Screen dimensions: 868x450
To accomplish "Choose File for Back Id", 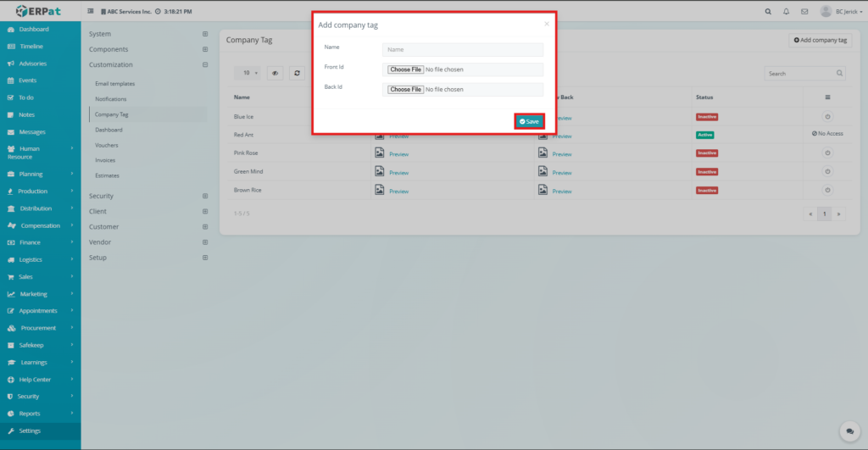I will 405,90.
